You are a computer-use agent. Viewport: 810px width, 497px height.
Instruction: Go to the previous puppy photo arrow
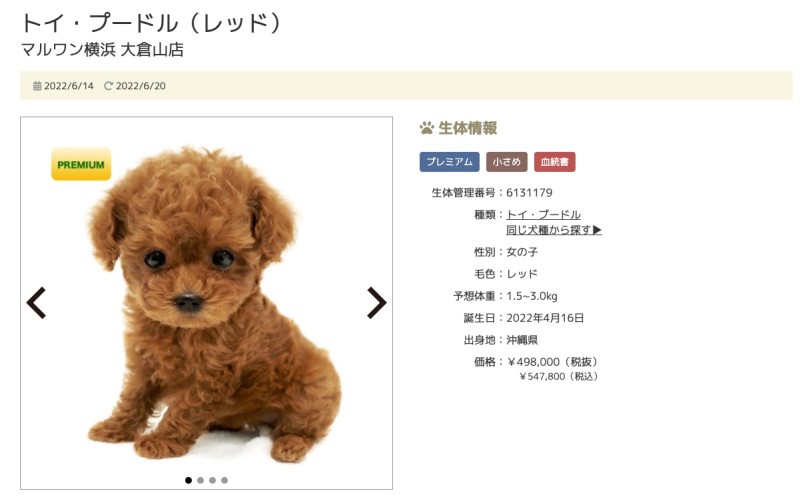[x=36, y=303]
